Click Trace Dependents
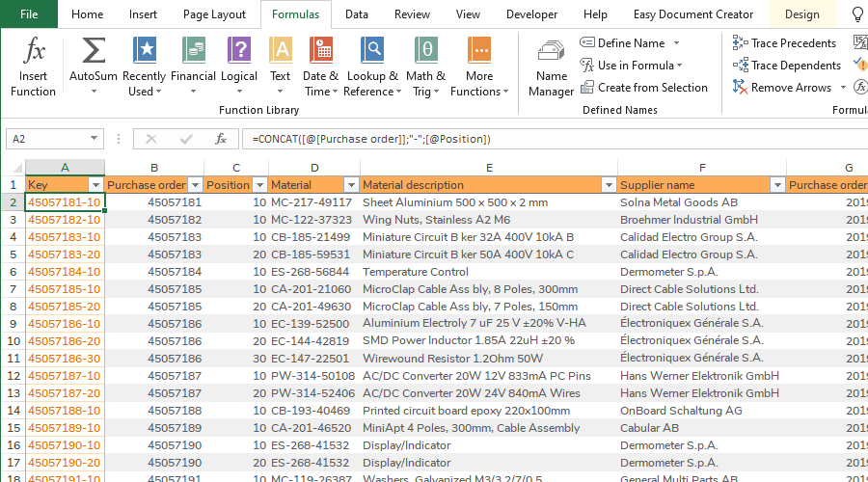The width and height of the screenshot is (868, 482). click(786, 66)
